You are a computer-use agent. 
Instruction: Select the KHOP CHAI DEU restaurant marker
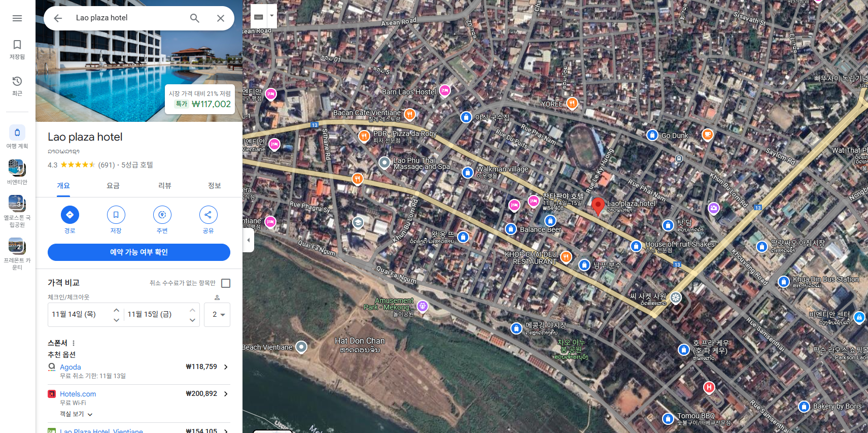(x=566, y=257)
